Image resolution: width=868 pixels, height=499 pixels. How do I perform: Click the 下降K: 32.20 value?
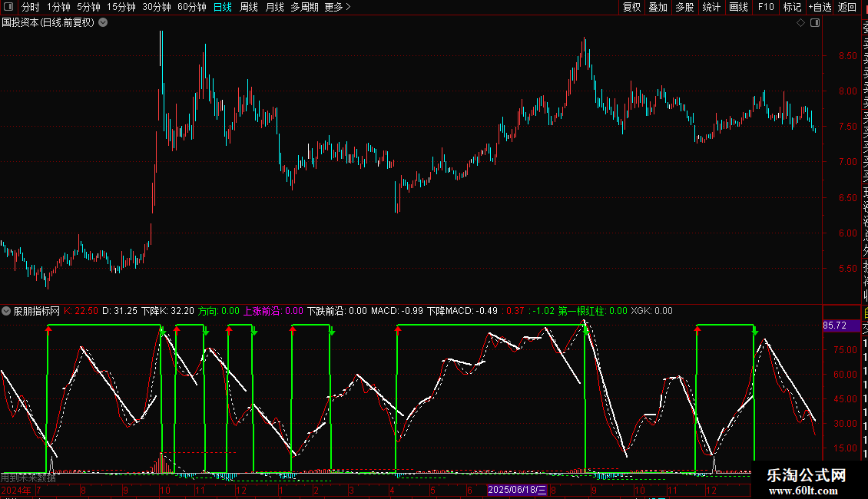(167, 311)
